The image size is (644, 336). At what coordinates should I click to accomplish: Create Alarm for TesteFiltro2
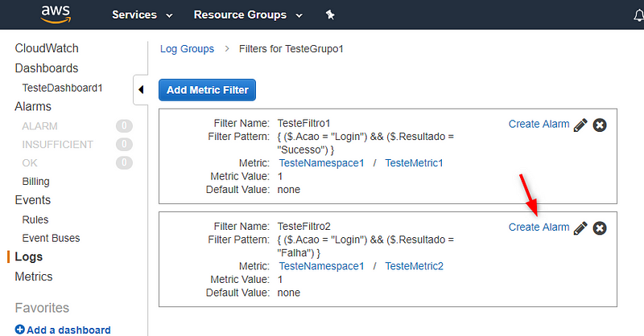click(x=539, y=227)
